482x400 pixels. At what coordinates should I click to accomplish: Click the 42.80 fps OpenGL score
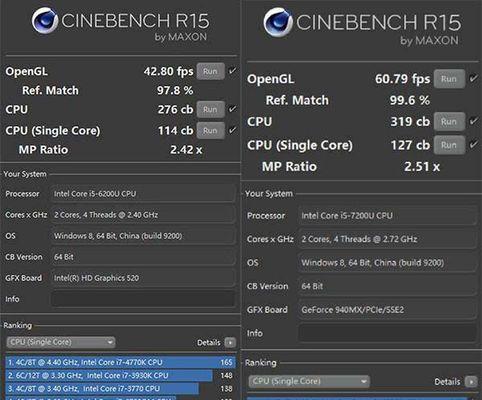pyautogui.click(x=168, y=71)
